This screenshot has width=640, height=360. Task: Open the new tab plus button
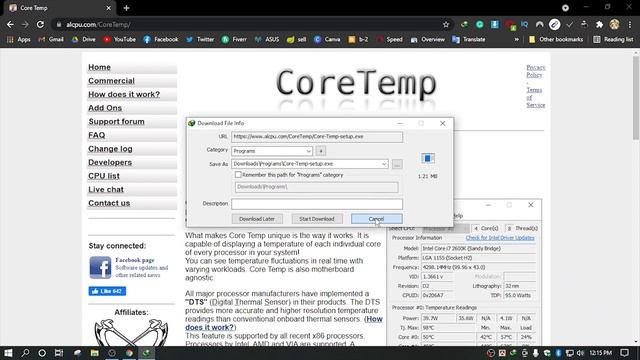coord(126,8)
